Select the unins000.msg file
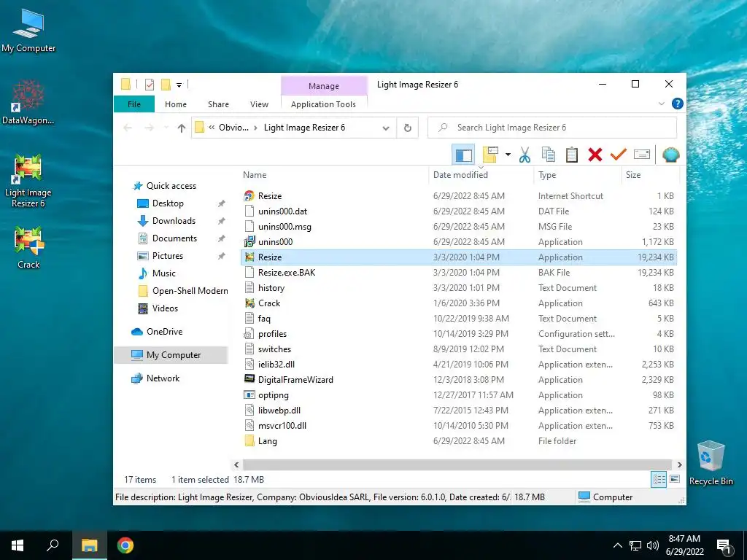The image size is (747, 560). [460, 226]
